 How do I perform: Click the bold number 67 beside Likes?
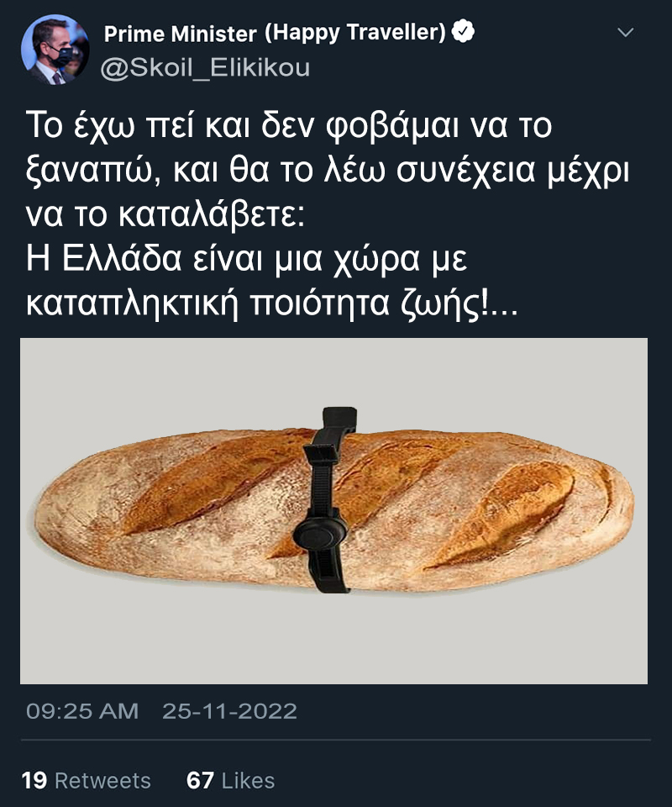click(200, 780)
